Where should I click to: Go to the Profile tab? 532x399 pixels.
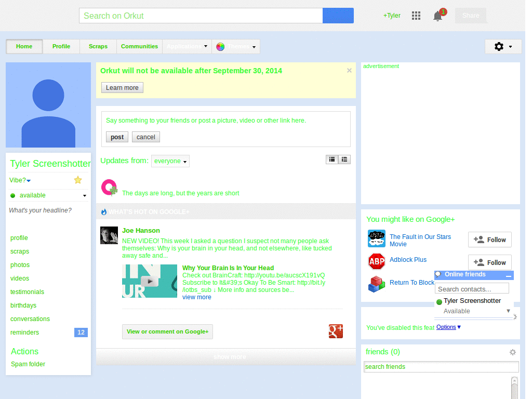pos(61,46)
